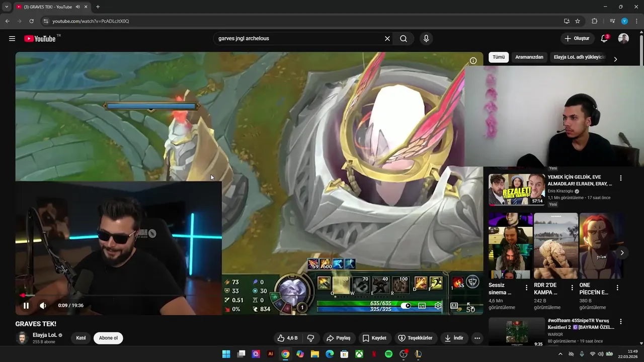Toggle autoplay switch in player
The width and height of the screenshot is (644, 362).
406,305
